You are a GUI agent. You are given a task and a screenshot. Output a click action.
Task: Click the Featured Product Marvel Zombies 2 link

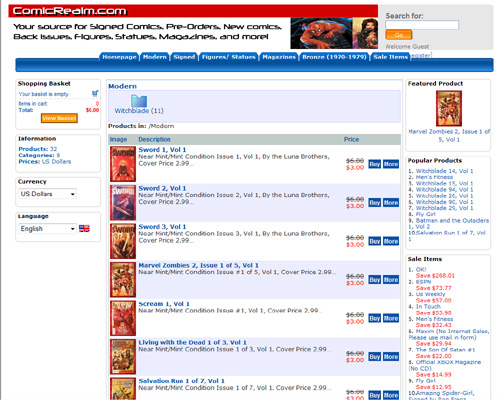tap(449, 136)
